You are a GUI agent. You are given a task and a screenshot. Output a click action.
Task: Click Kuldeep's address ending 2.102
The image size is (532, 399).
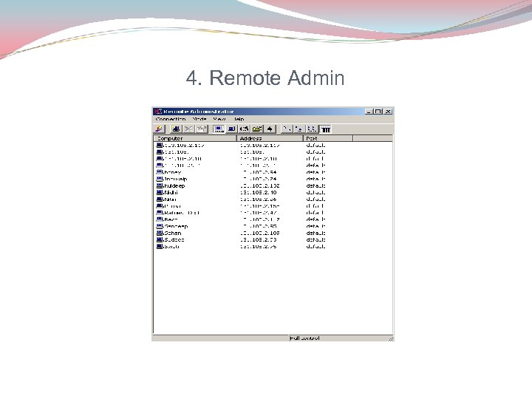260,185
